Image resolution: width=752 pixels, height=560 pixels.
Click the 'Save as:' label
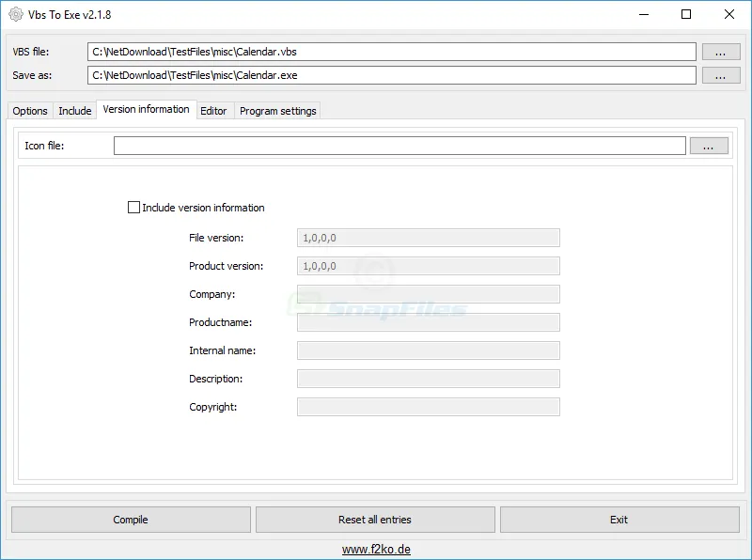coord(32,75)
